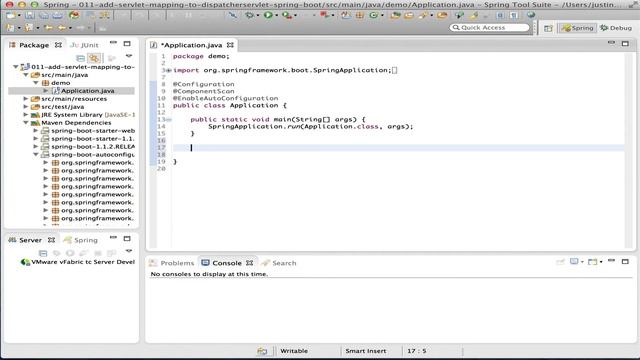The width and height of the screenshot is (640, 360).
Task: Open the Search tab
Action: (279, 263)
